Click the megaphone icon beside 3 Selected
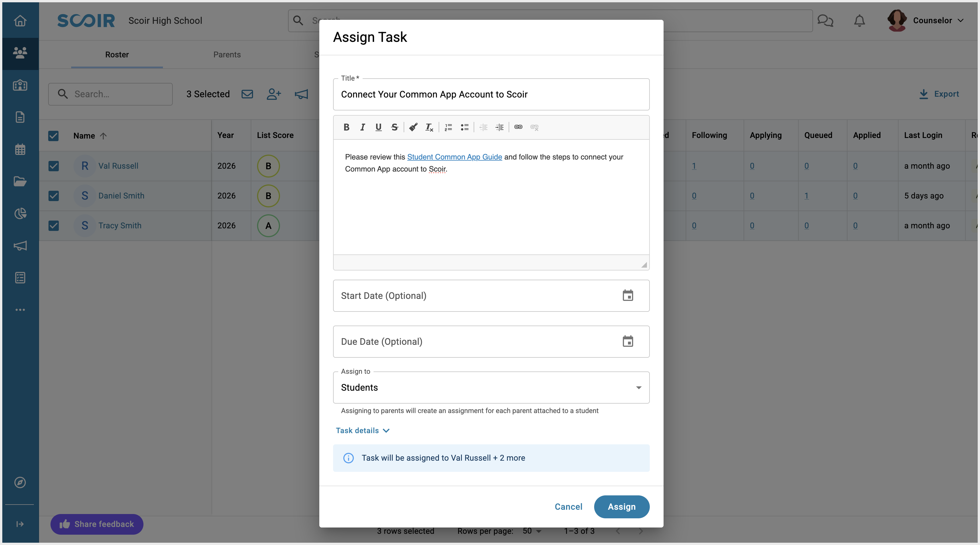This screenshot has height=545, width=980. pyautogui.click(x=301, y=94)
